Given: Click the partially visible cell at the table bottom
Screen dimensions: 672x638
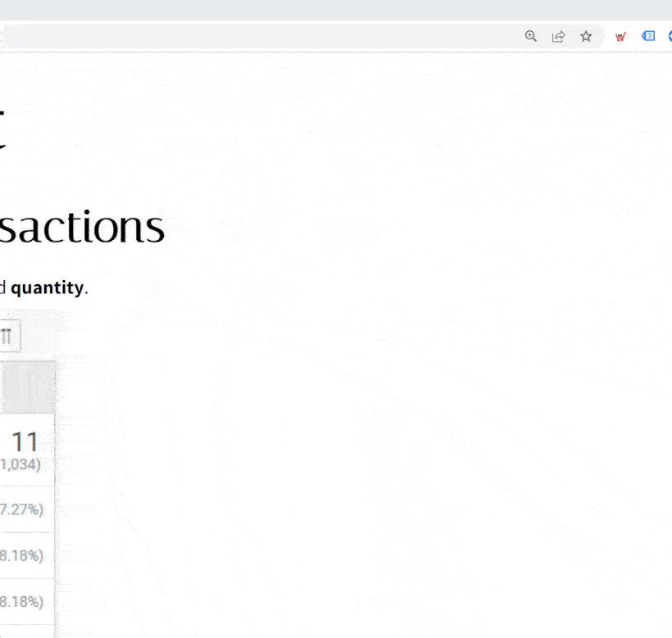Looking at the screenshot, I should 27,632.
